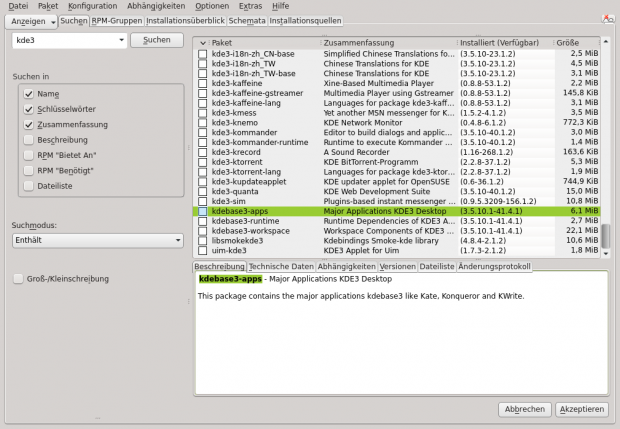Select the kde3-kaffeine-gstreamer package row
The height and width of the screenshot is (429, 620).
tap(397, 93)
